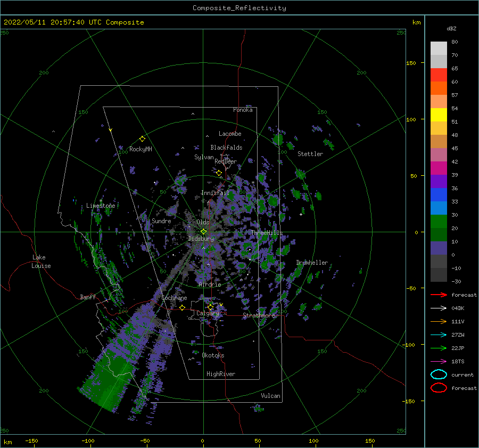Click the topmost light gray legend swatch

[439, 48]
